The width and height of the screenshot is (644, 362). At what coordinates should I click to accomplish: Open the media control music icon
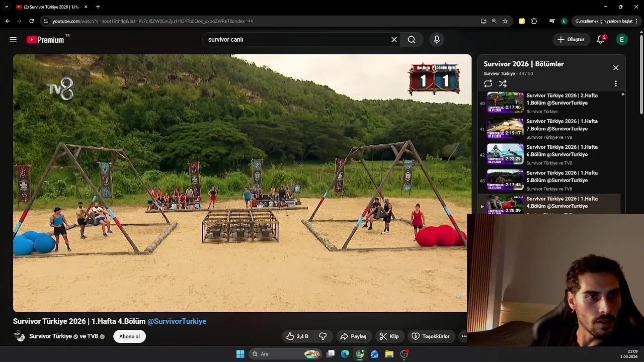552,21
